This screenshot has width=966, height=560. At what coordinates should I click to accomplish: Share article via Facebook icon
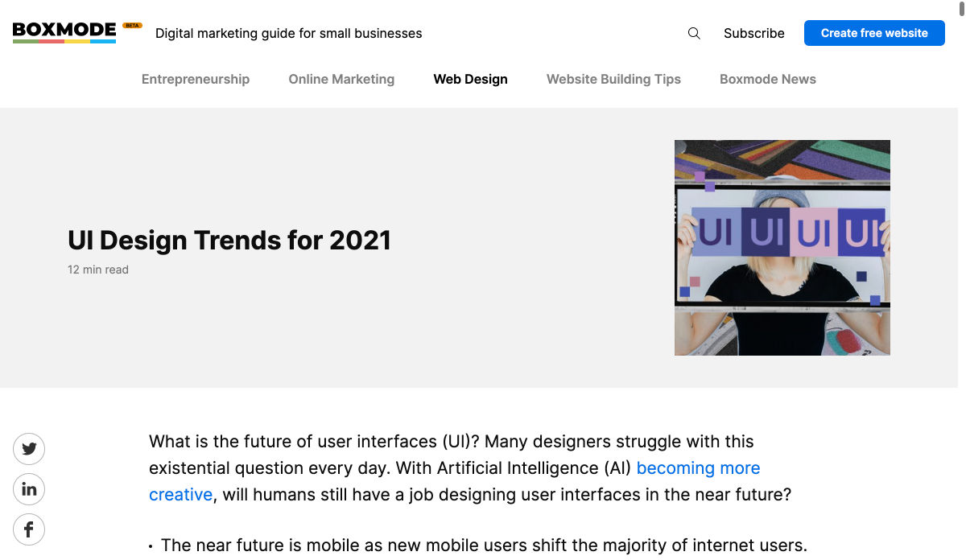point(29,529)
